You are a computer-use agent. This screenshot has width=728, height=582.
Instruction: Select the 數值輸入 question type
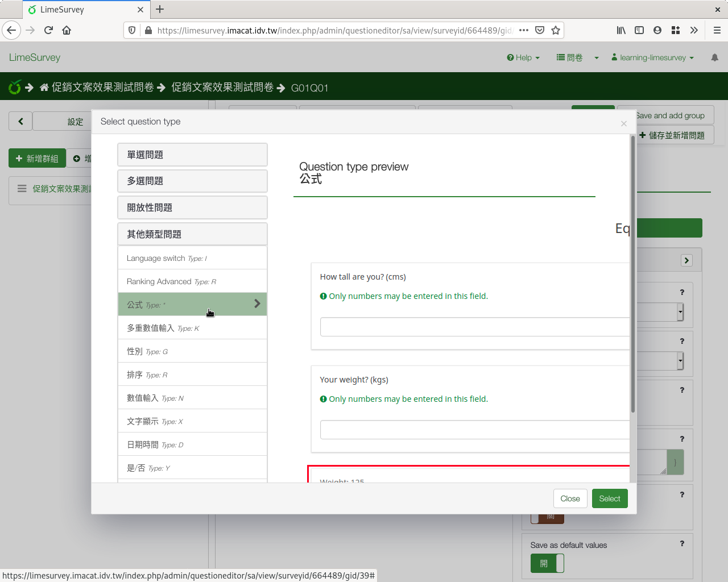[192, 398]
